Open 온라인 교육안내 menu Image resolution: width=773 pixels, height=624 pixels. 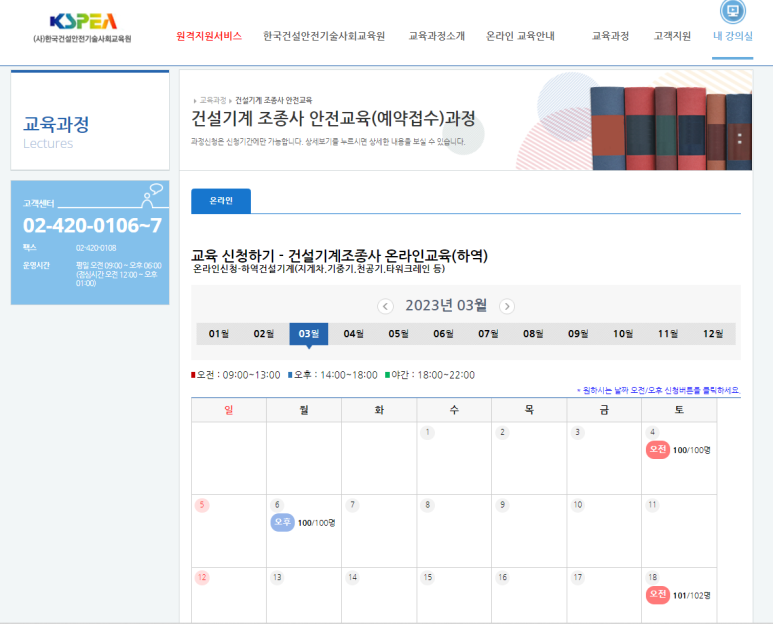point(520,36)
